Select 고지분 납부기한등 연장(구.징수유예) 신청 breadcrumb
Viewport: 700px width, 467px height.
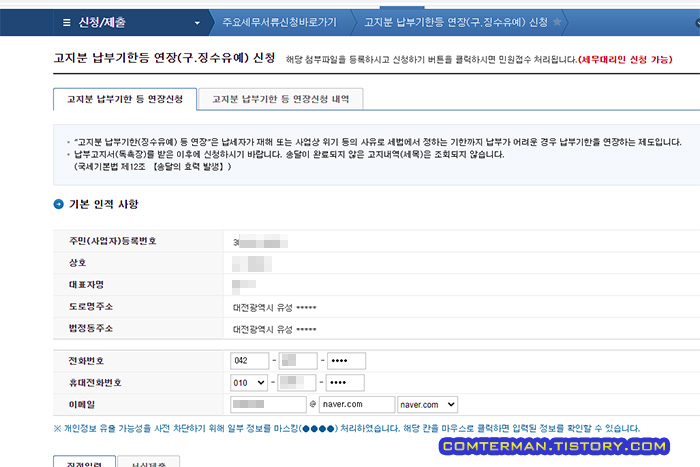(x=455, y=22)
